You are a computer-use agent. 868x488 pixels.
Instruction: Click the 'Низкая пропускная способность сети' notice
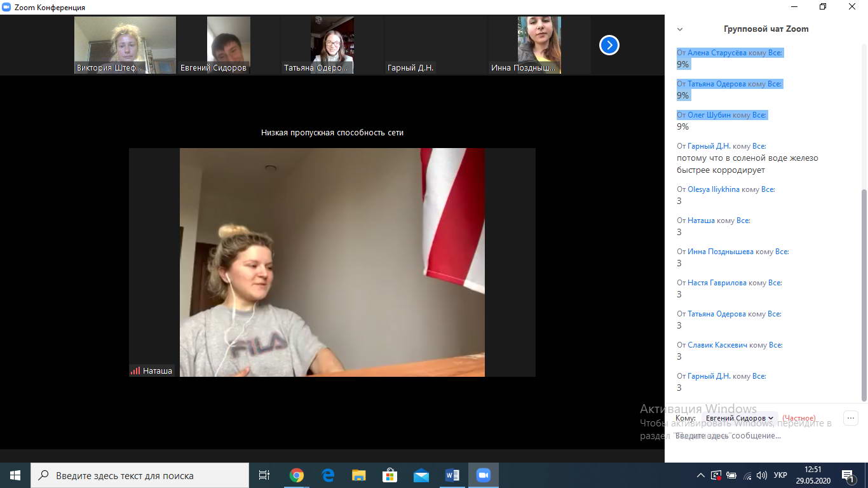click(x=332, y=133)
